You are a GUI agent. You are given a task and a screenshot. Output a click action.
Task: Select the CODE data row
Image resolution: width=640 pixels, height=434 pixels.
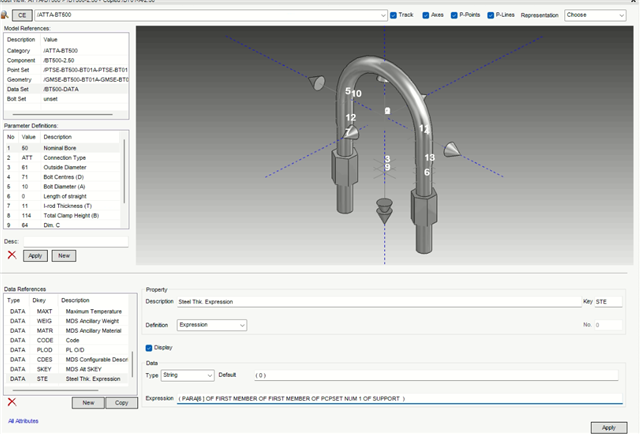click(x=67, y=340)
